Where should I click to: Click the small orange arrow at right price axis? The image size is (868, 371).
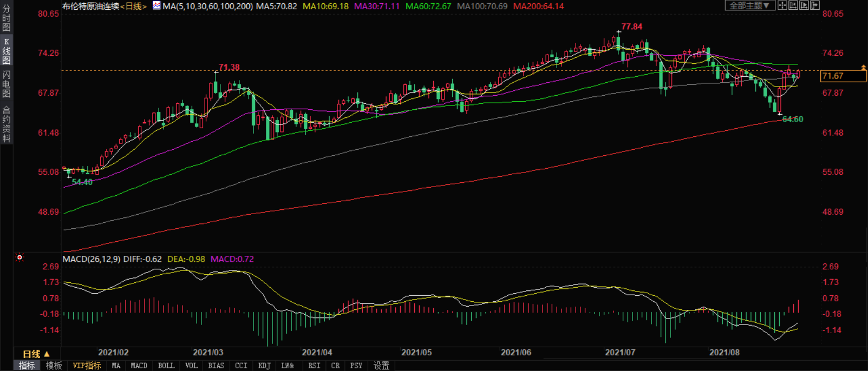[x=863, y=68]
